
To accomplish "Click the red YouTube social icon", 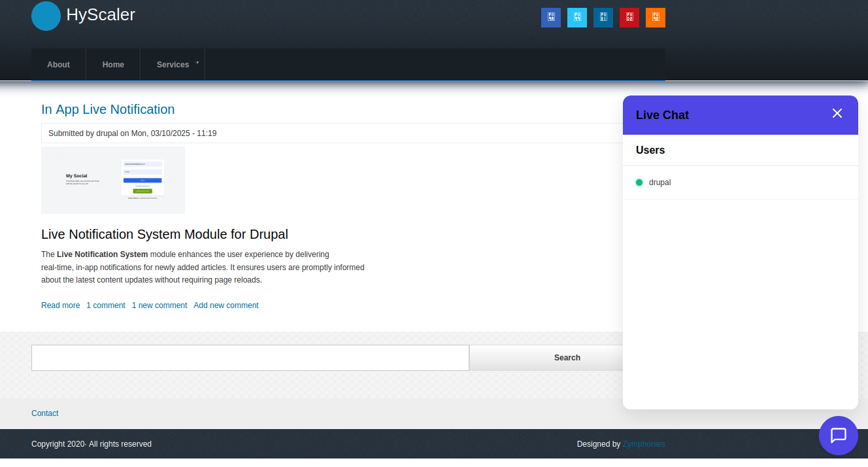I will pyautogui.click(x=629, y=18).
